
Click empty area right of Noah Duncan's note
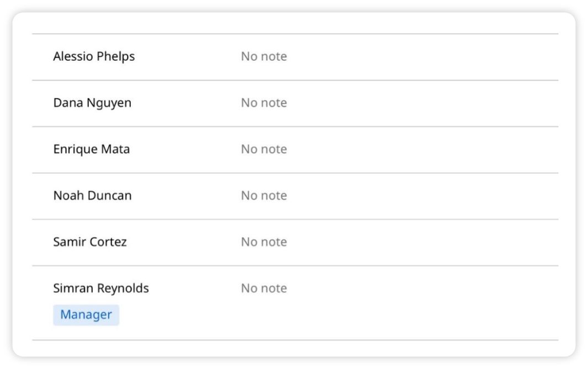point(422,196)
